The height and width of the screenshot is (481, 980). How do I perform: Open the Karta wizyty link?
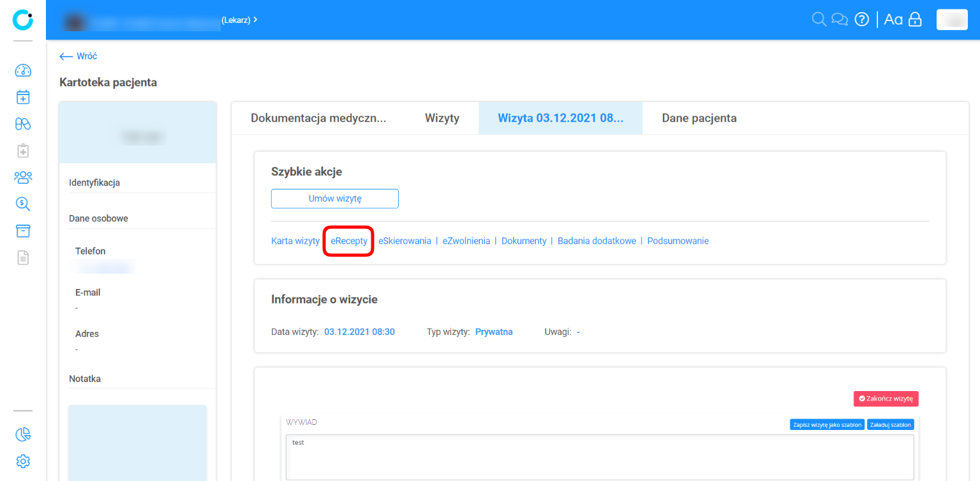(295, 241)
